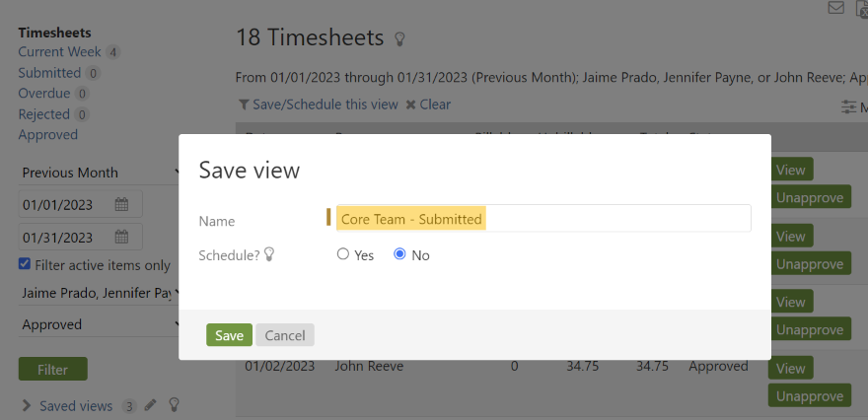868x420 pixels.
Task: Select the No schedule radio button
Action: tap(399, 254)
